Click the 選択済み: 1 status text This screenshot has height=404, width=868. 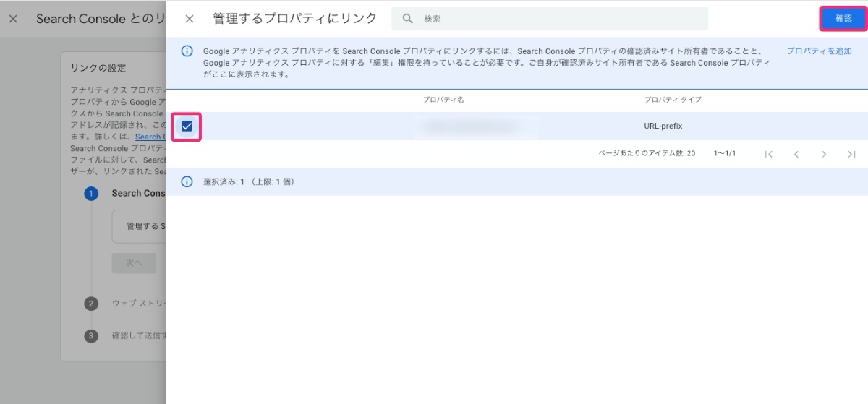tap(249, 181)
